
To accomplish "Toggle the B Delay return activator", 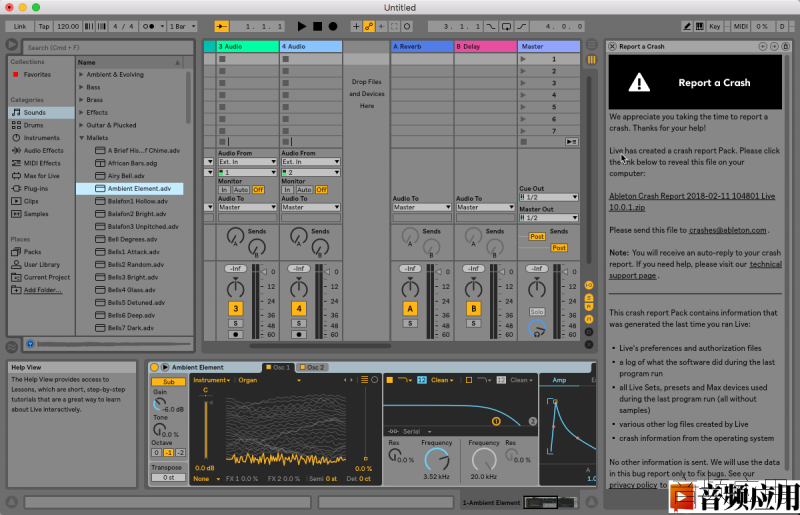I will point(473,308).
